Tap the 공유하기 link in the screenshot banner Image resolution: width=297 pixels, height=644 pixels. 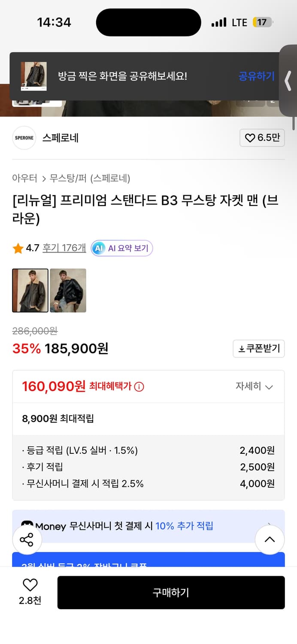click(256, 76)
